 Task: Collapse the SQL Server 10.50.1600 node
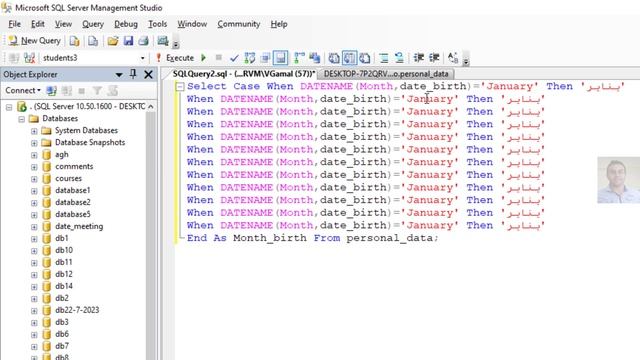[9, 107]
